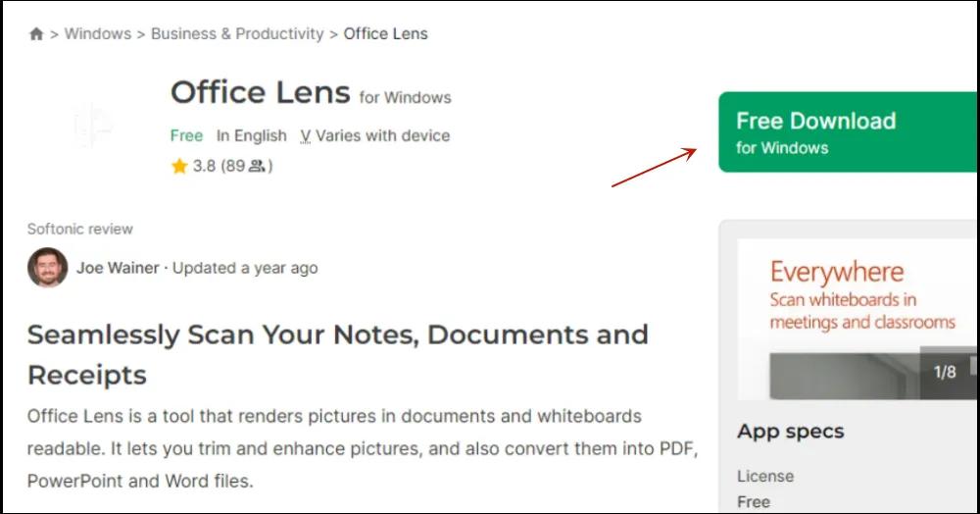Viewport: 980px width, 514px height.
Task: Click the 1/8 screenshot counter badge
Action: [x=945, y=372]
